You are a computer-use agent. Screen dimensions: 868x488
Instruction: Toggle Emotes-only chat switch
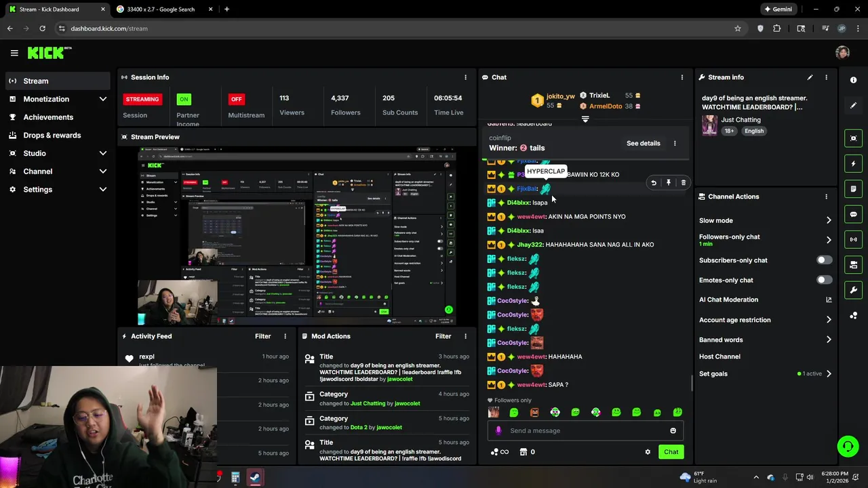(x=824, y=280)
